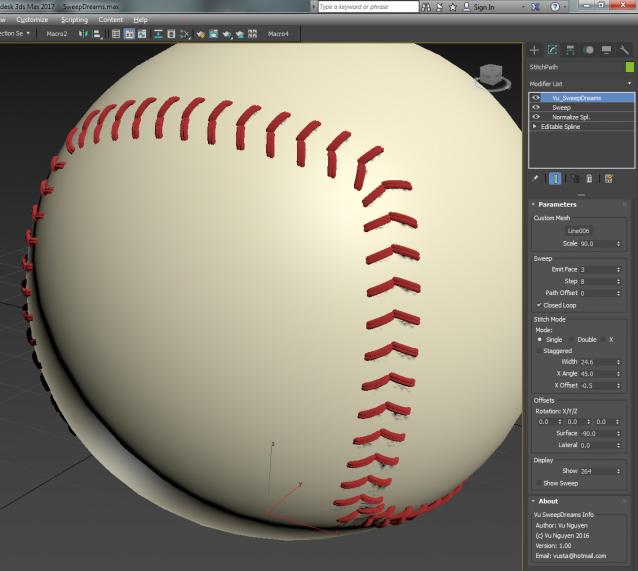Open the Motion panel icon
This screenshot has width=638, height=571.
coord(588,49)
